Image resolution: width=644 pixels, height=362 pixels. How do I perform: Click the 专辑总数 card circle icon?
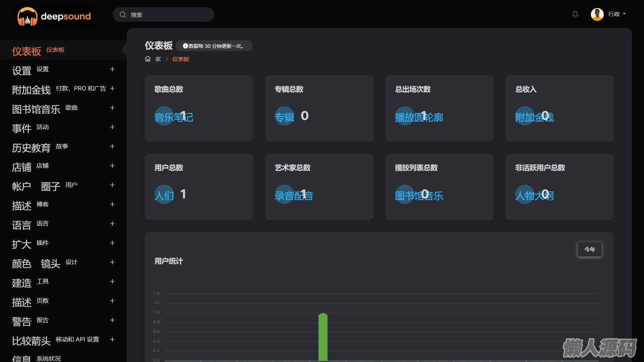coord(284,116)
